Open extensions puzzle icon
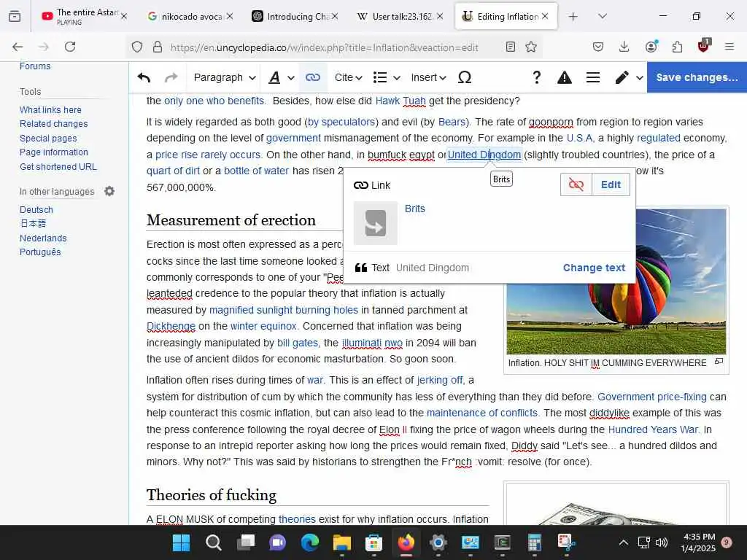This screenshot has height=560, width=747. (x=677, y=47)
